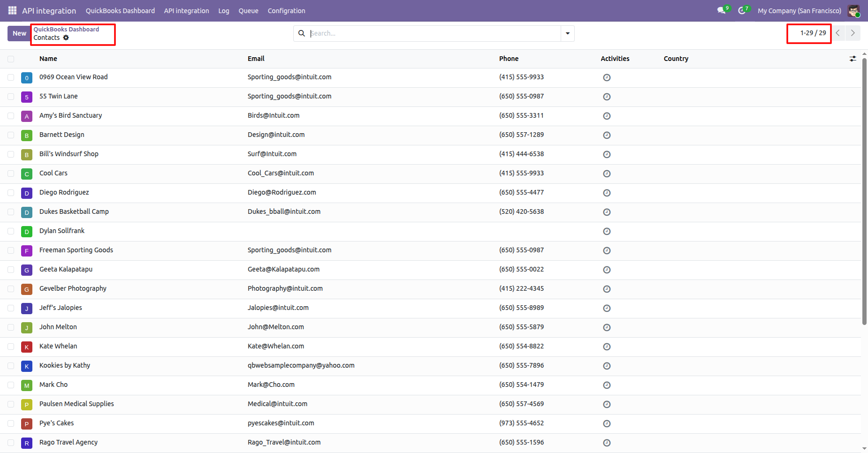Sort by the Phone column header
Screen dimensions: 868x453
point(509,59)
